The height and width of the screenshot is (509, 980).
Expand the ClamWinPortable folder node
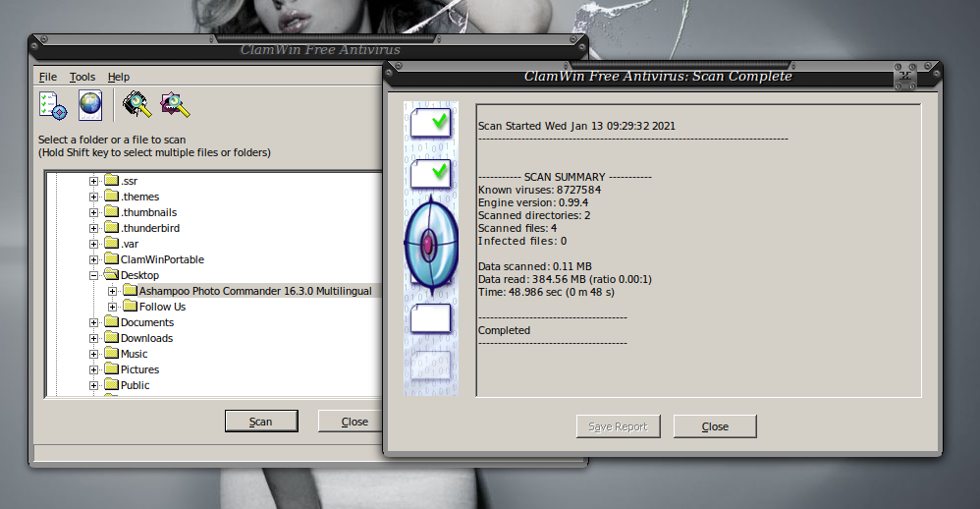tap(93, 259)
